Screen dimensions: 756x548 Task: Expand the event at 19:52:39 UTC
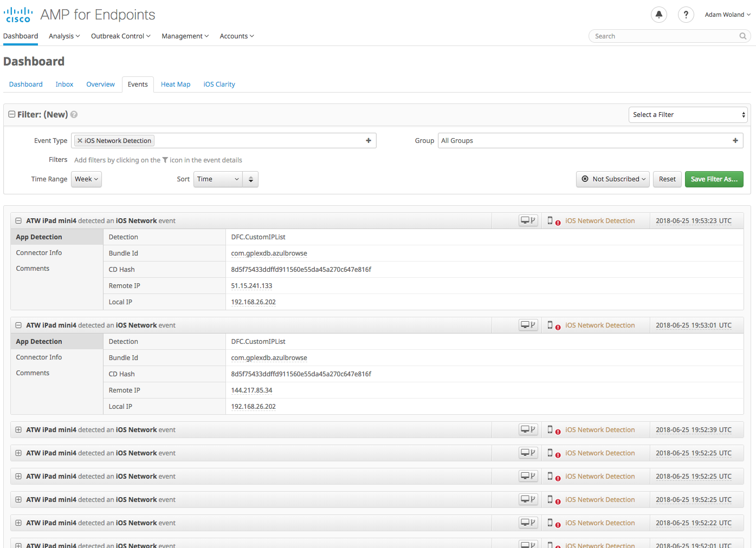(x=18, y=430)
